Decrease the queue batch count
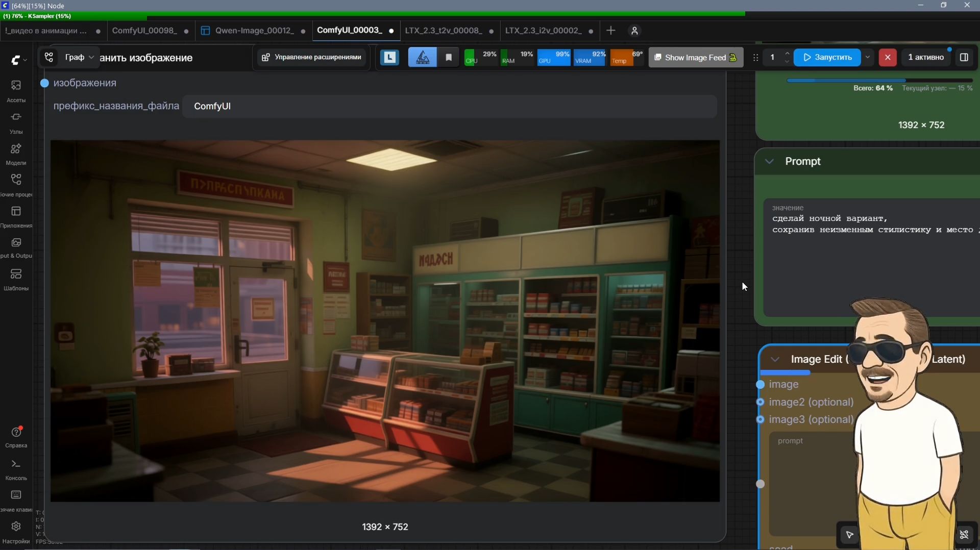This screenshot has height=550, width=980. point(787,62)
